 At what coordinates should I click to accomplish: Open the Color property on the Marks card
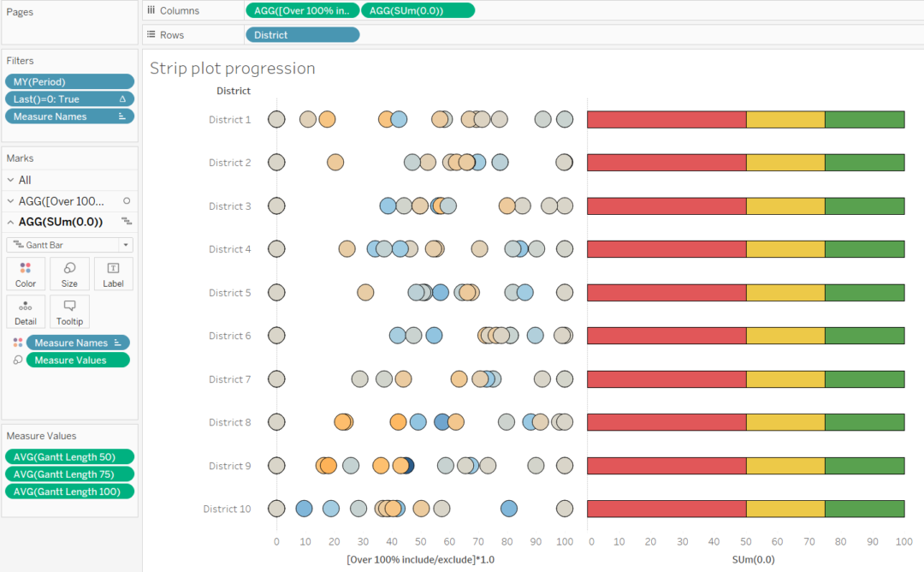[x=25, y=273]
